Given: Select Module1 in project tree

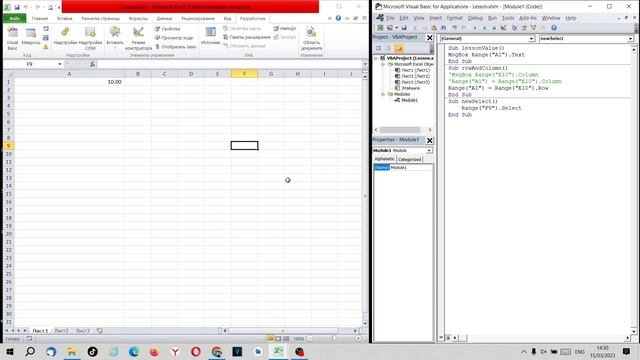Looking at the screenshot, I should [409, 100].
